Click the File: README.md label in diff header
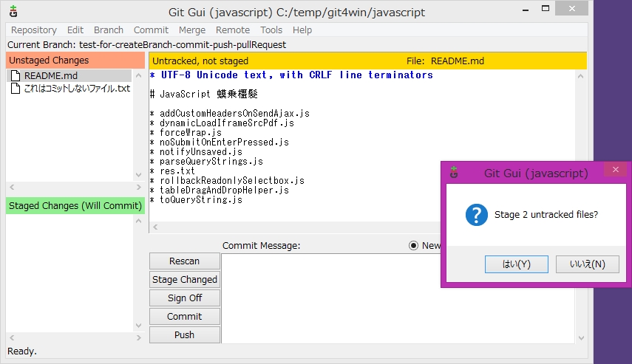Viewport: 632px width, 364px height. [445, 61]
